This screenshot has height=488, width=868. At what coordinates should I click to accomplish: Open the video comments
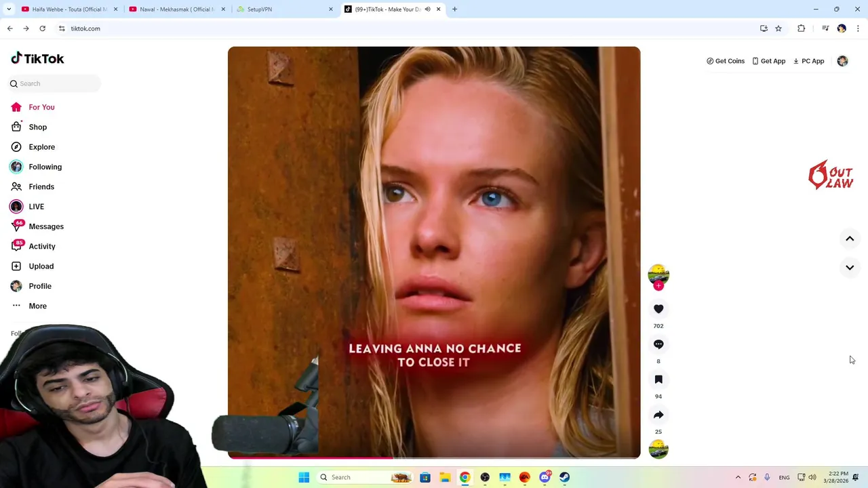pos(658,344)
